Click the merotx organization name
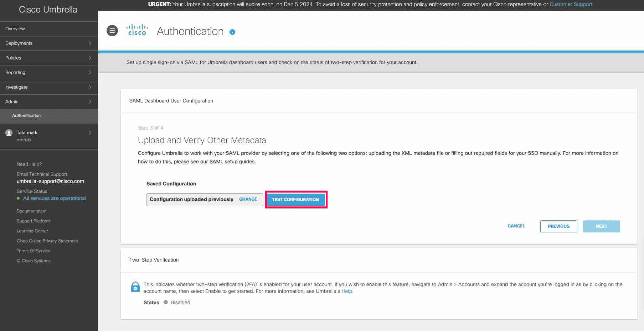The width and height of the screenshot is (644, 331). point(24,140)
